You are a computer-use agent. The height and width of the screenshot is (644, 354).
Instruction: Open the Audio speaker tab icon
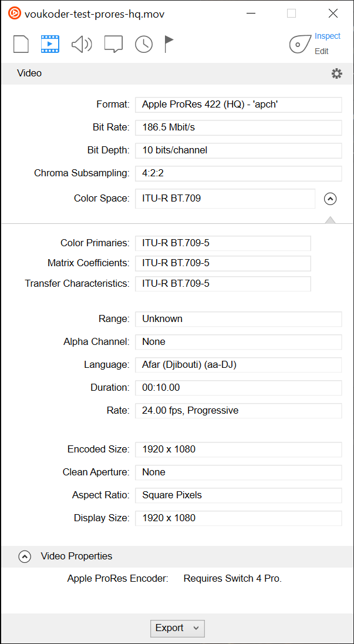[82, 44]
